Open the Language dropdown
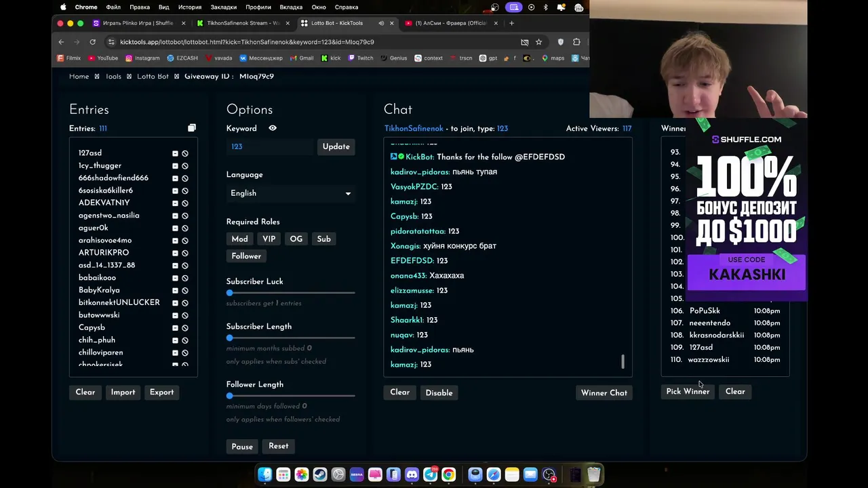The image size is (868, 488). tap(290, 193)
